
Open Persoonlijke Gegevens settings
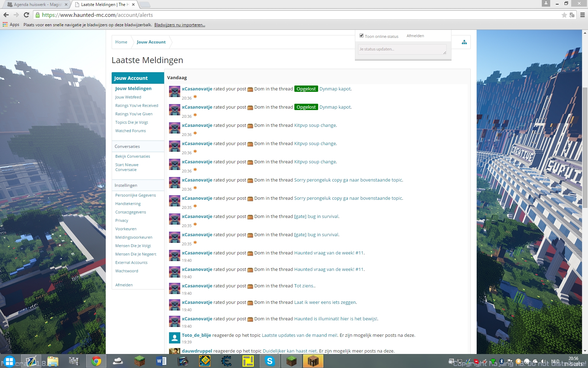click(135, 195)
